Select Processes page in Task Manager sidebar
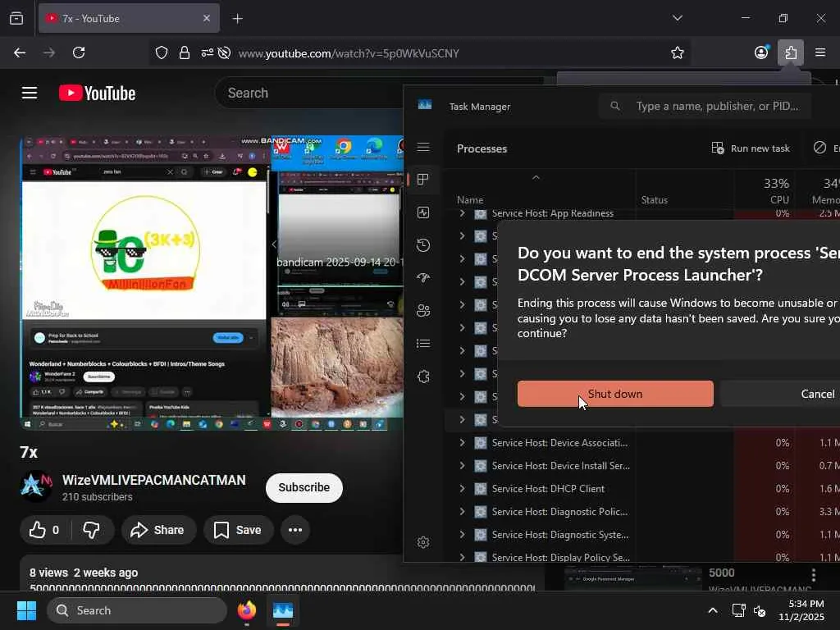 coord(423,180)
